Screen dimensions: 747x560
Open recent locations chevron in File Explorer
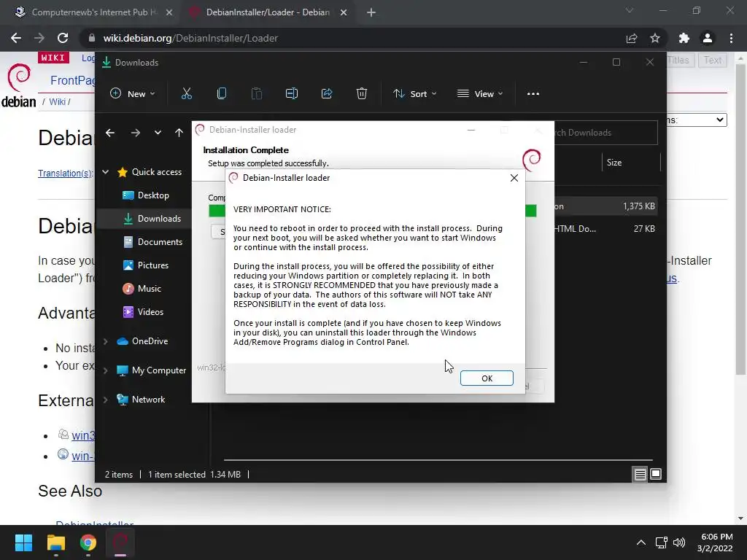pos(158,133)
